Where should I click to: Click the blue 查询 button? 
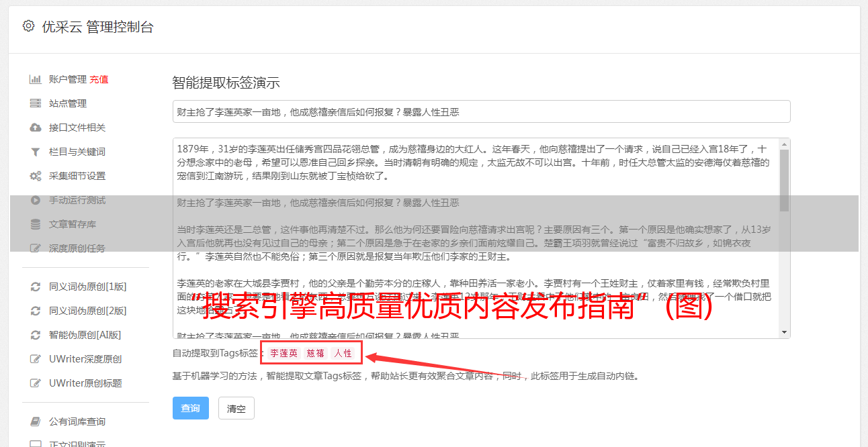[x=191, y=408]
